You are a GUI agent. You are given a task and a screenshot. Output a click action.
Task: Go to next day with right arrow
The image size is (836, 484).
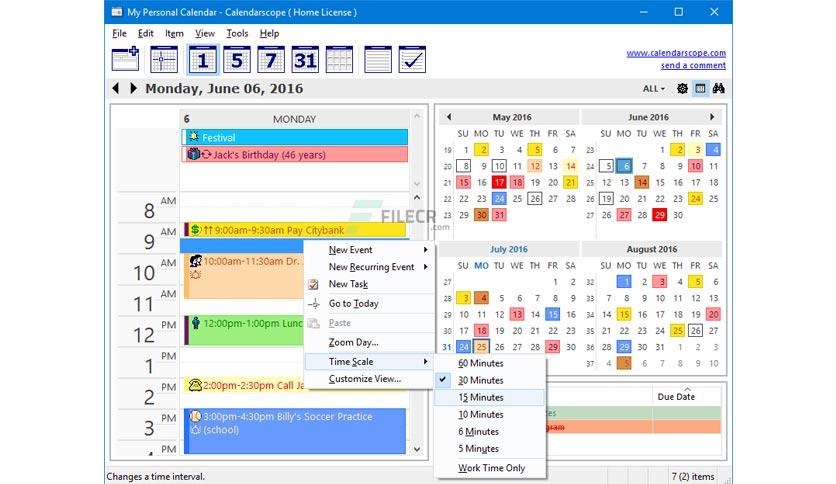click(133, 89)
